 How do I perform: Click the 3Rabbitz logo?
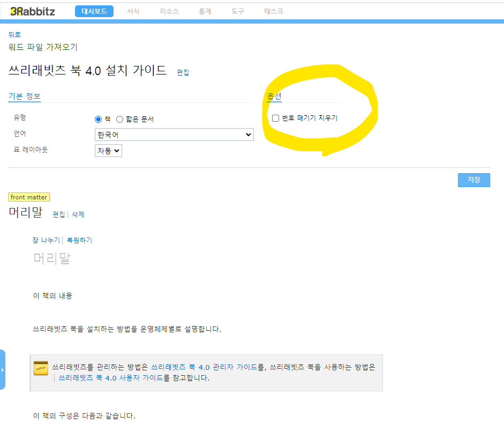[33, 12]
